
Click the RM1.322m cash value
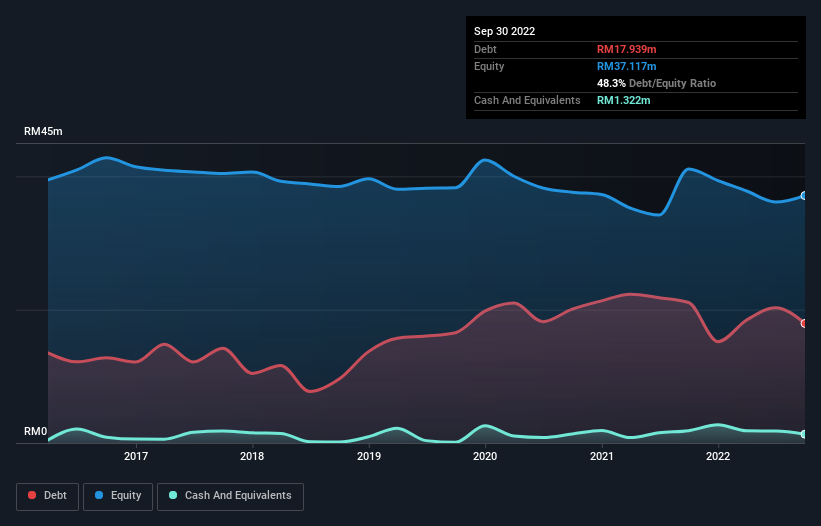[x=624, y=100]
